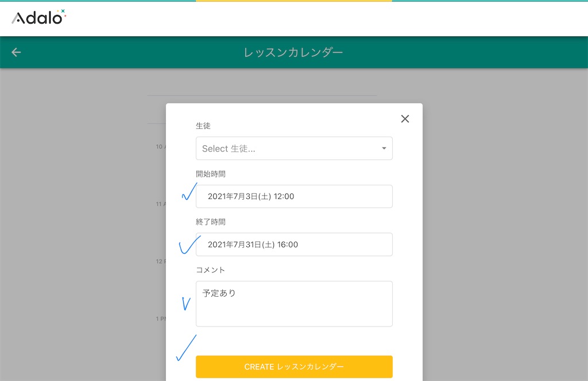The width and height of the screenshot is (588, 381).
Task: Click the 開始時間 label
Action: (211, 174)
